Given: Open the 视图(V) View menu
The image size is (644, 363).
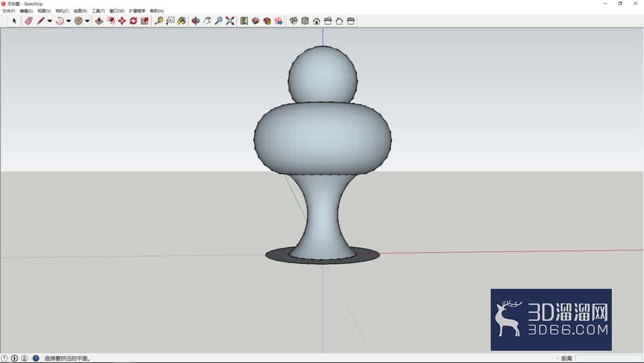Looking at the screenshot, I should point(44,11).
